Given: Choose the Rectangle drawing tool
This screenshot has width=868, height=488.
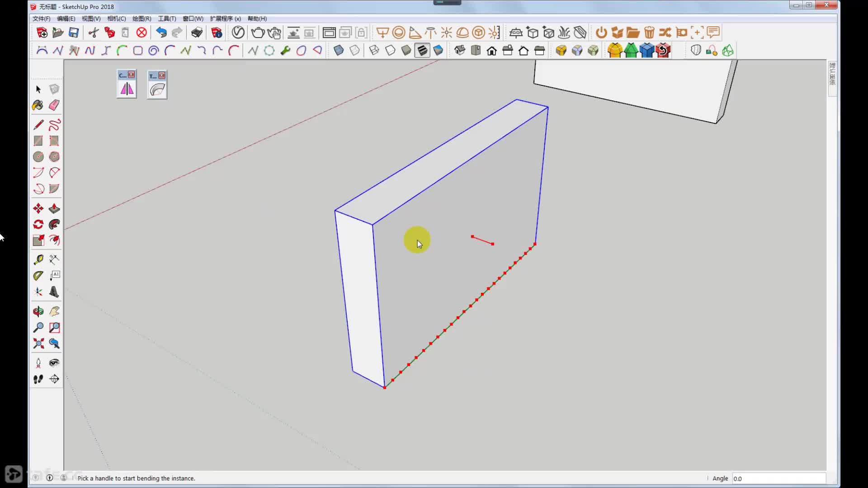Looking at the screenshot, I should 38,141.
